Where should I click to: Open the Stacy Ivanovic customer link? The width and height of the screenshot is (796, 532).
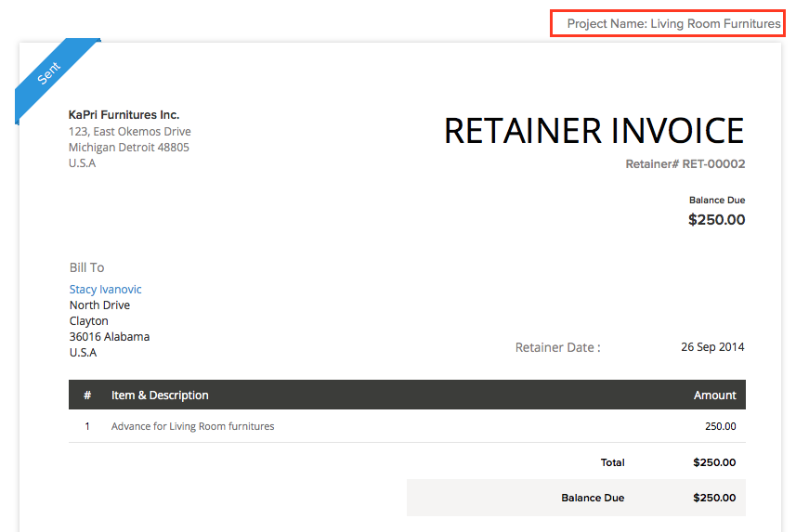(x=105, y=290)
